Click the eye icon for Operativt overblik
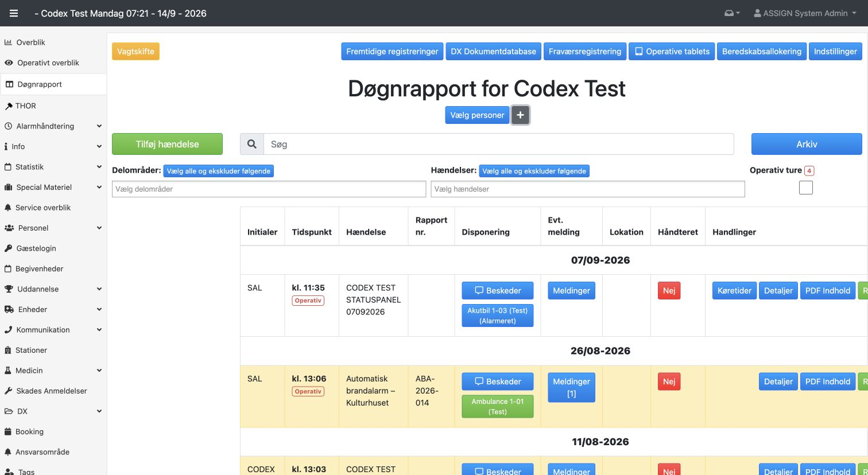This screenshot has height=475, width=868. [x=9, y=63]
